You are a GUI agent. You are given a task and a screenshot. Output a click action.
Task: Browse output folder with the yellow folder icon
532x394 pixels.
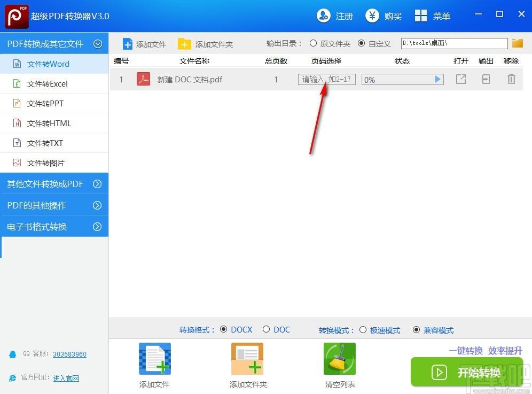pos(518,43)
